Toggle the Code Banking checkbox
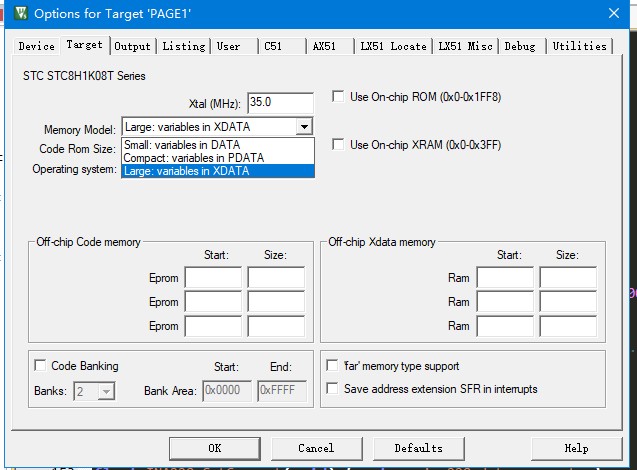The width and height of the screenshot is (637, 470). [40, 366]
